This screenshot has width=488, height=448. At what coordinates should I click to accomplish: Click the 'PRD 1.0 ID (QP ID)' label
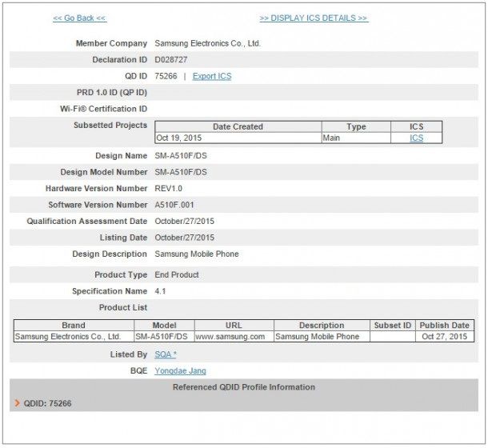click(x=112, y=93)
